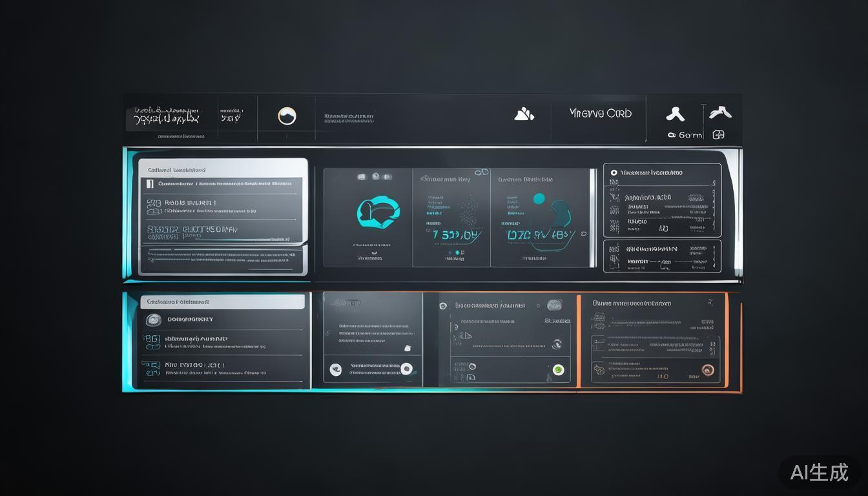This screenshot has width=868, height=496.
Task: Click the large cyan number in center card
Action: [456, 236]
